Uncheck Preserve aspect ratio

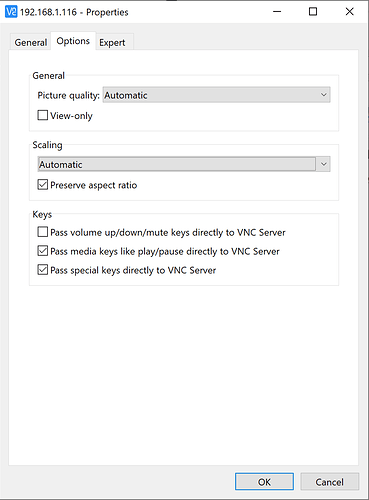coord(43,185)
